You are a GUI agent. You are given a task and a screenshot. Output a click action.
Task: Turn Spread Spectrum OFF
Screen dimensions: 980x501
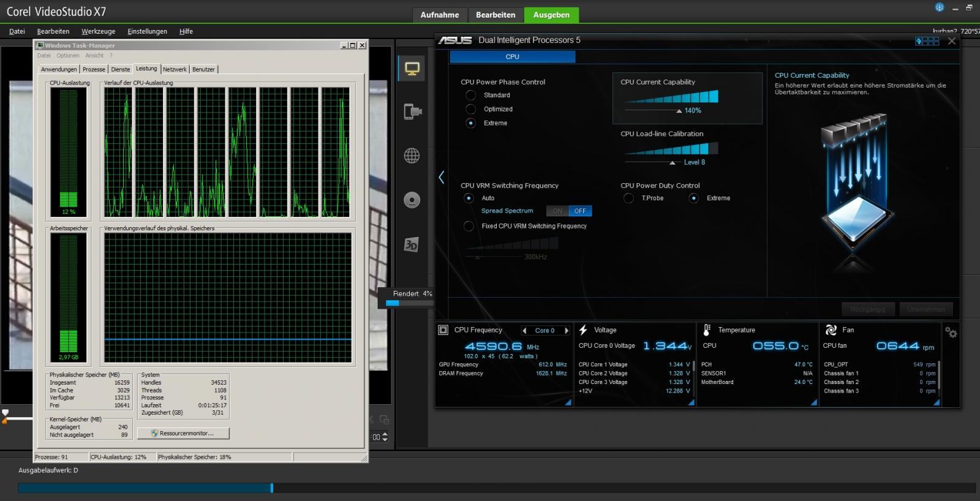(x=580, y=211)
